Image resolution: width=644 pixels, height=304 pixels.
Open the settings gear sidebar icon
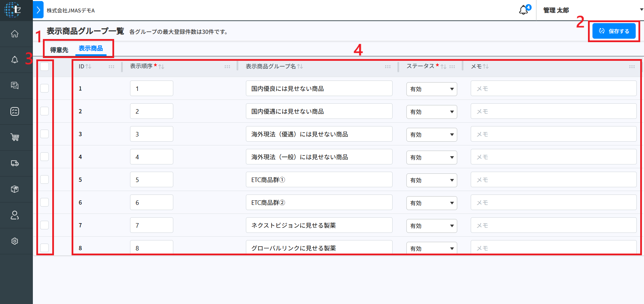point(15,241)
